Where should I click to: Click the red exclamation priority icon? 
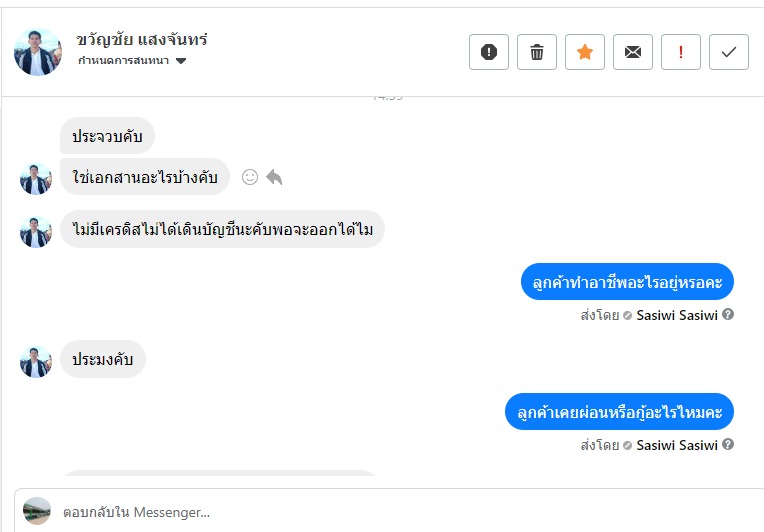click(681, 52)
